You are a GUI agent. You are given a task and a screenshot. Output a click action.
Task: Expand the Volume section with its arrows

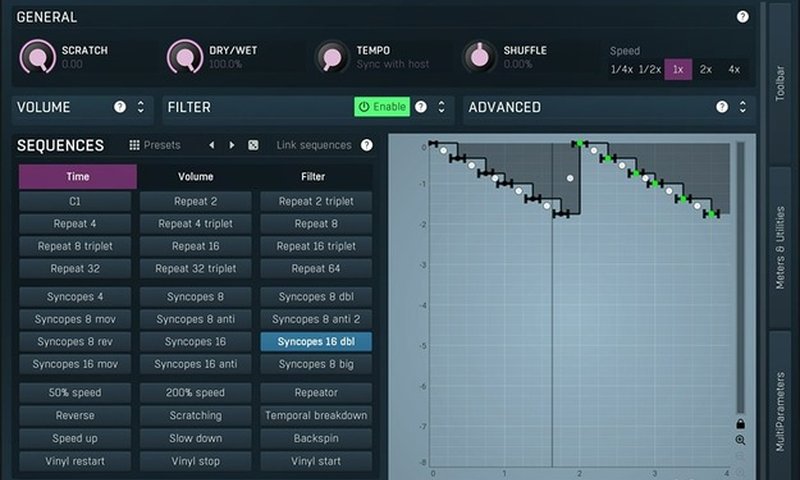141,107
